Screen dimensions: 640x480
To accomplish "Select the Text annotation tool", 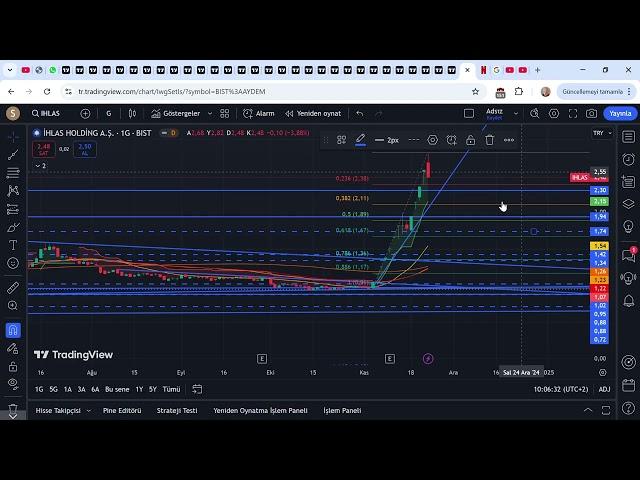I will pos(13,245).
